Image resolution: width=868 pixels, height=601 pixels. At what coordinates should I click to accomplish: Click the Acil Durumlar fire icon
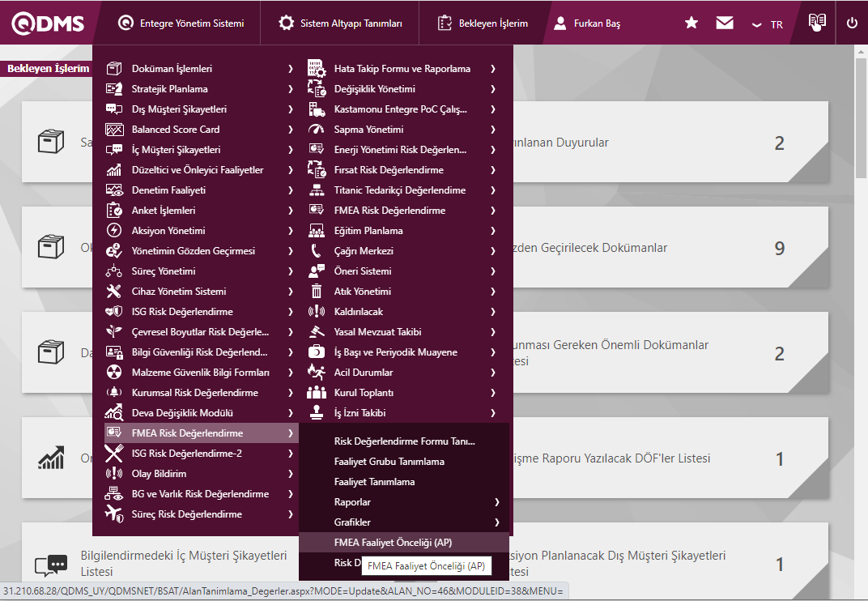(317, 373)
